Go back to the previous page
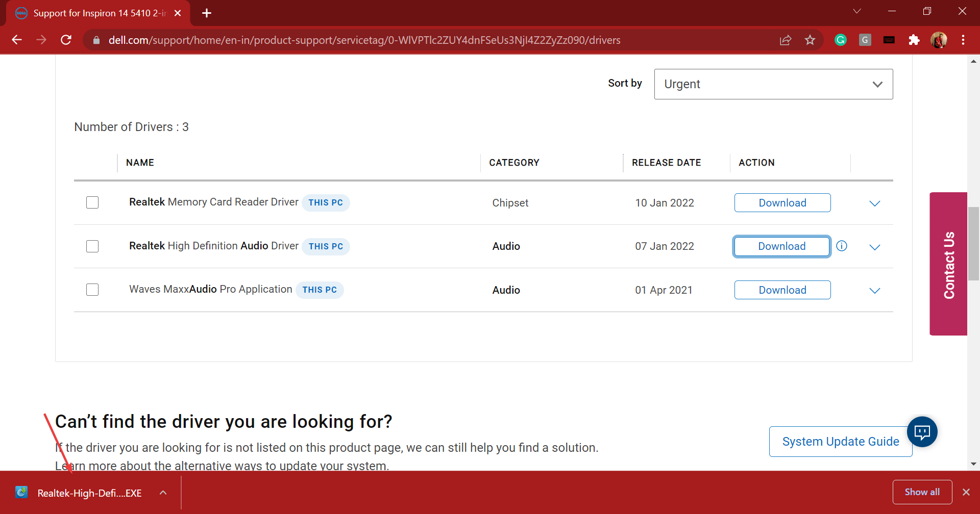This screenshot has height=514, width=980. tap(17, 40)
